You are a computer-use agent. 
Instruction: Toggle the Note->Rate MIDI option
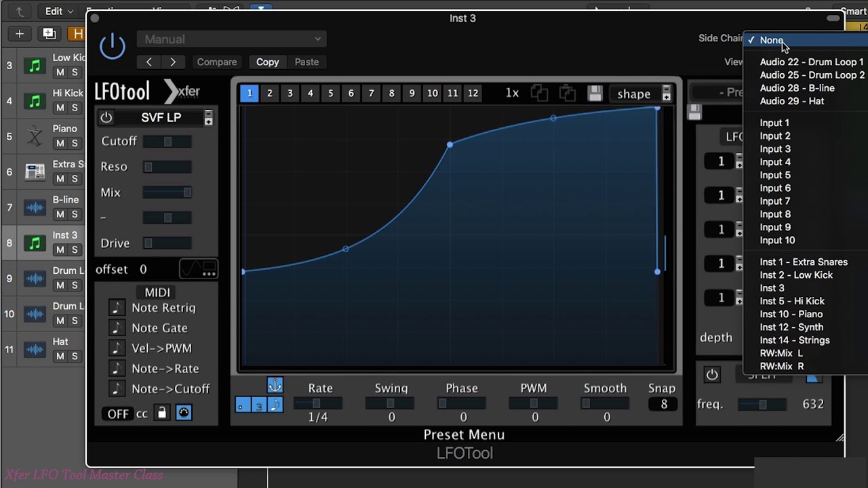[117, 369]
